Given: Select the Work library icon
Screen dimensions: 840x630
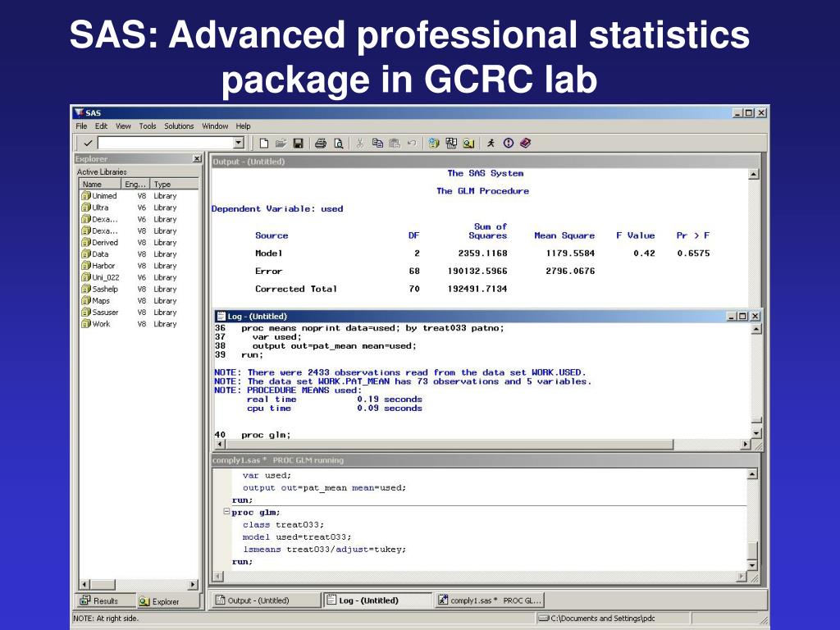Looking at the screenshot, I should click(x=85, y=323).
